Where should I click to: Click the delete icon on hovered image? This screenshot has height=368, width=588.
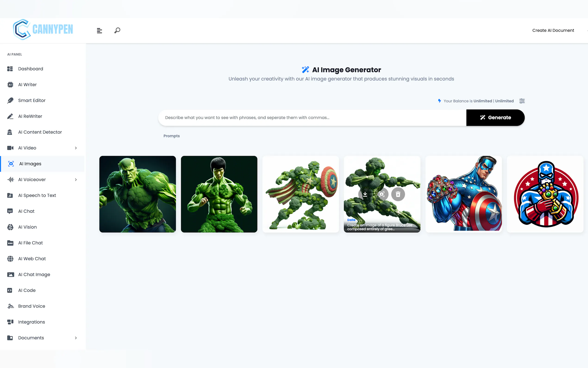tap(398, 194)
